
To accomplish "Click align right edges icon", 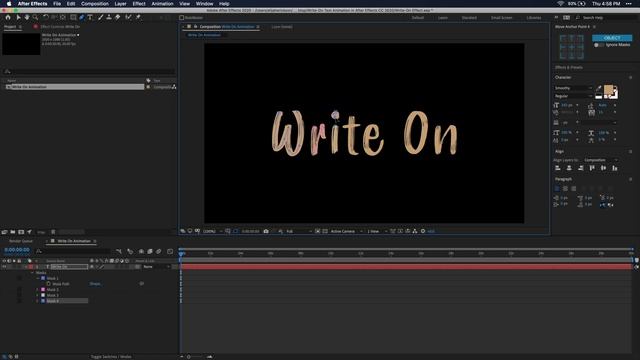I will (x=580, y=168).
